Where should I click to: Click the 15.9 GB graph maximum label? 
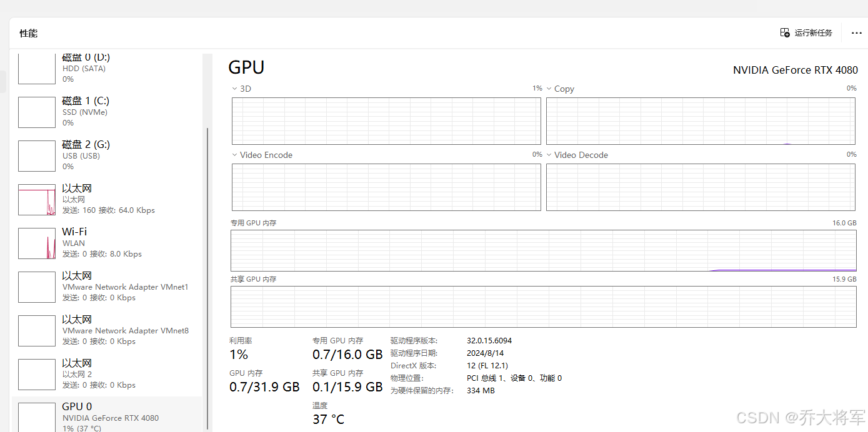(x=844, y=279)
